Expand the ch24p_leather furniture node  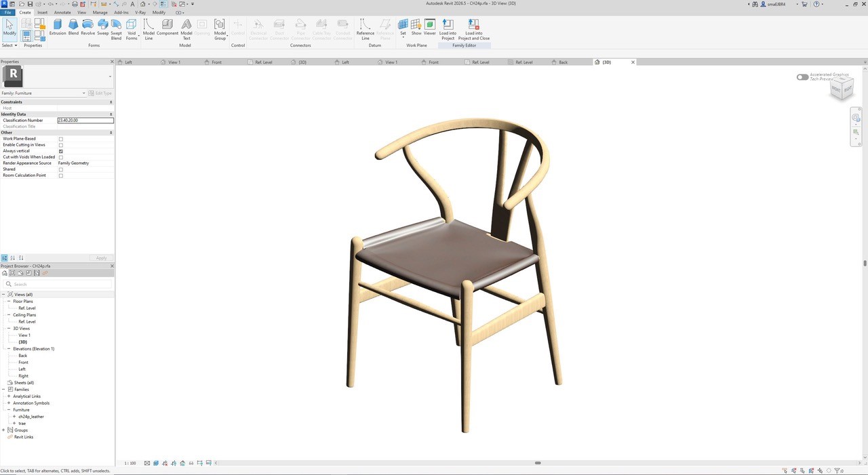point(14,417)
